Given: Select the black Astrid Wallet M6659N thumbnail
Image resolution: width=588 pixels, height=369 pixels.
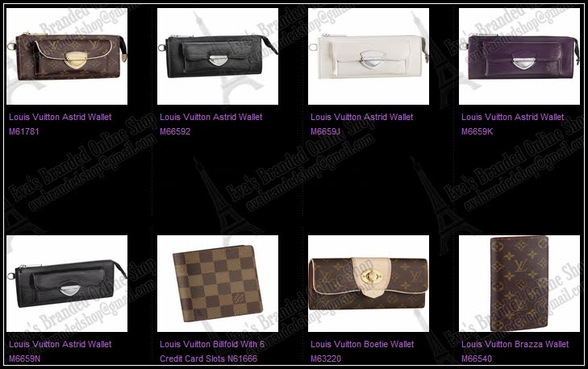Looking at the screenshot, I should (67, 284).
